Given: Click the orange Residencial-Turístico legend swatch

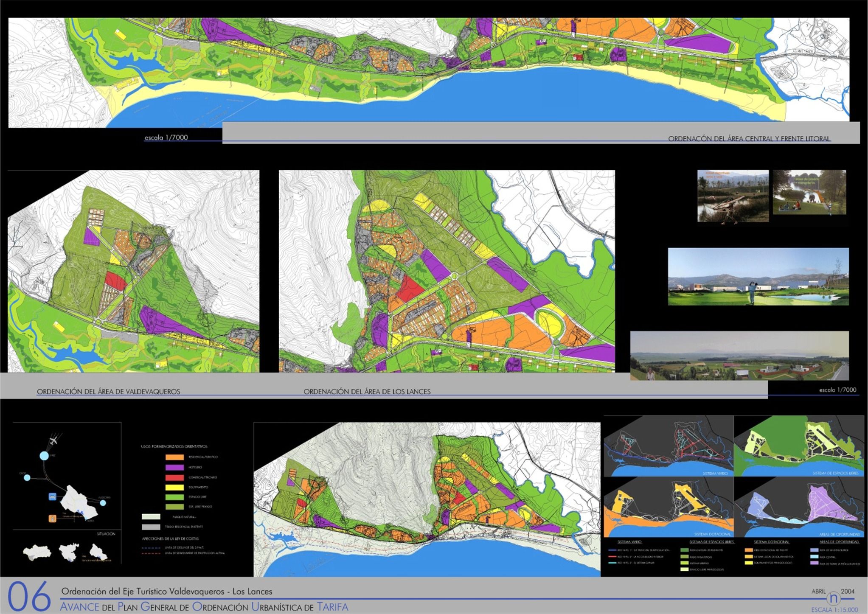Looking at the screenshot, I should [174, 457].
